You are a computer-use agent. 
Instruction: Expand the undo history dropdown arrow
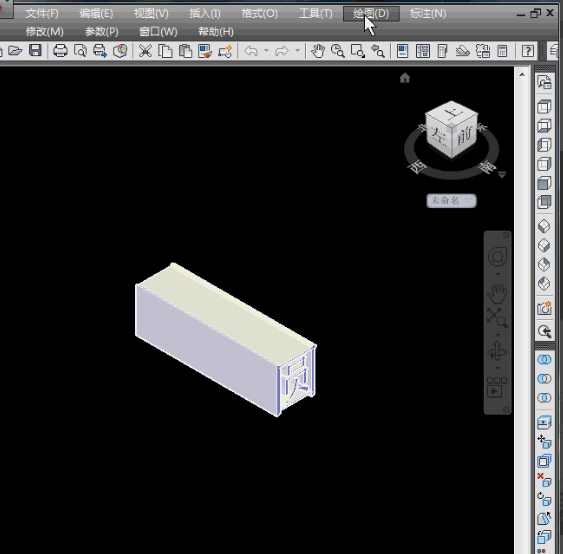coord(266,51)
